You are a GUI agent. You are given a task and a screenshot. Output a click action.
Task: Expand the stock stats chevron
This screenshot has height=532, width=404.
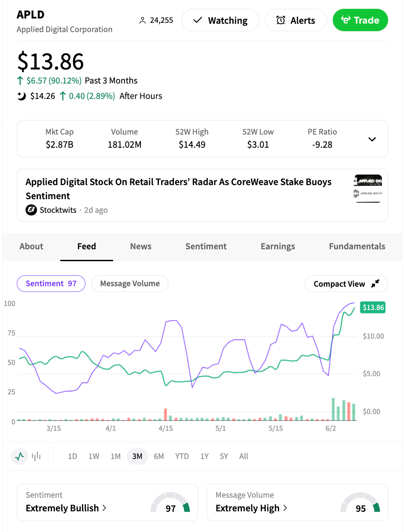(x=372, y=139)
